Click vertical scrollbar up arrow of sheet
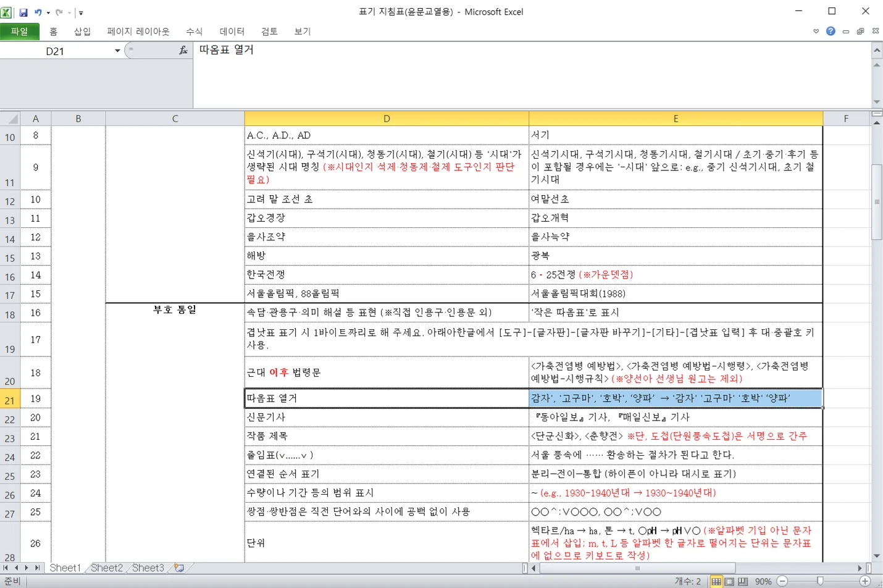 [x=877, y=123]
